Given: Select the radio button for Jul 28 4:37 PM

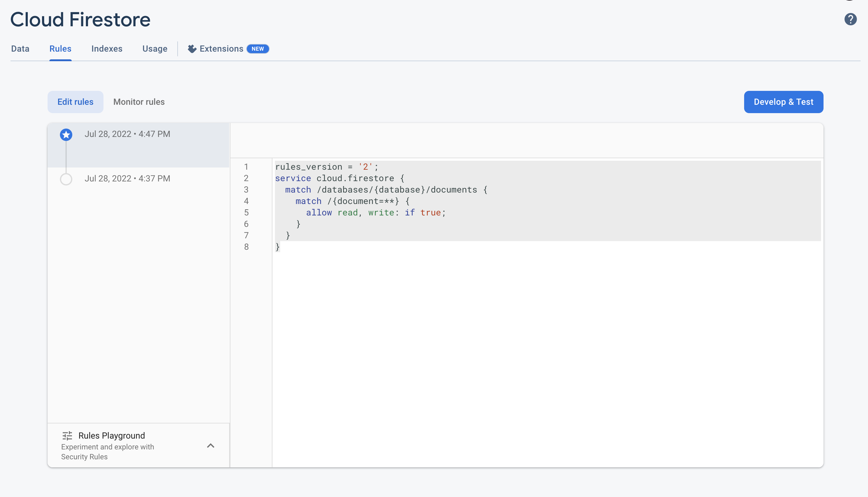Looking at the screenshot, I should pyautogui.click(x=66, y=179).
